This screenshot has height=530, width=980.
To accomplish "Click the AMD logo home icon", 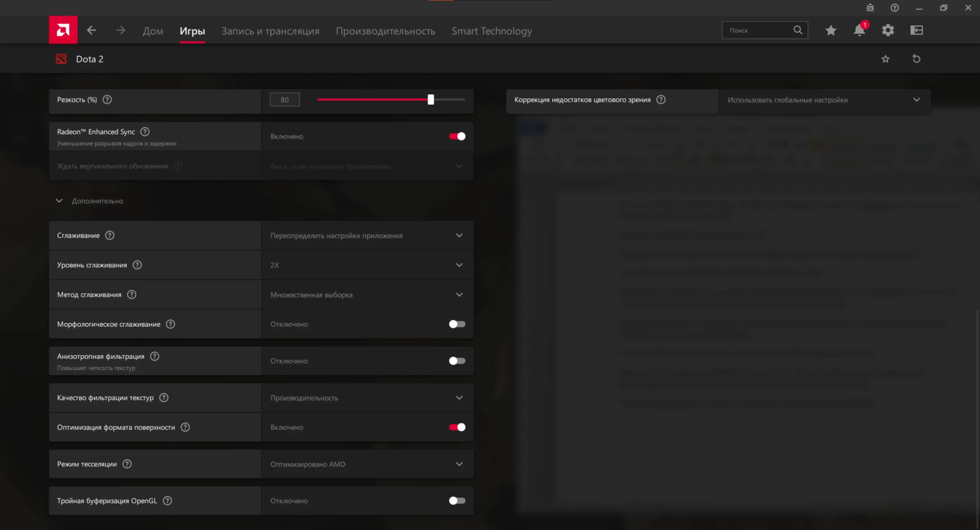I will point(63,30).
